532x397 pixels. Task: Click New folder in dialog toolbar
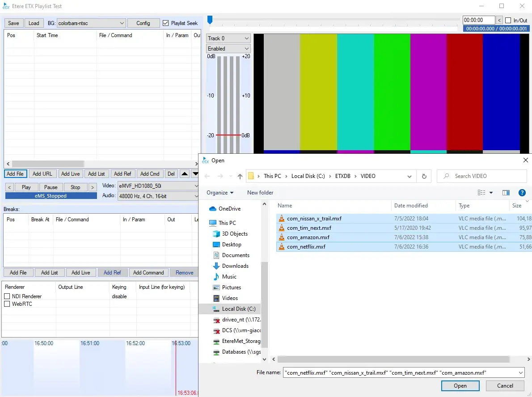coord(260,193)
